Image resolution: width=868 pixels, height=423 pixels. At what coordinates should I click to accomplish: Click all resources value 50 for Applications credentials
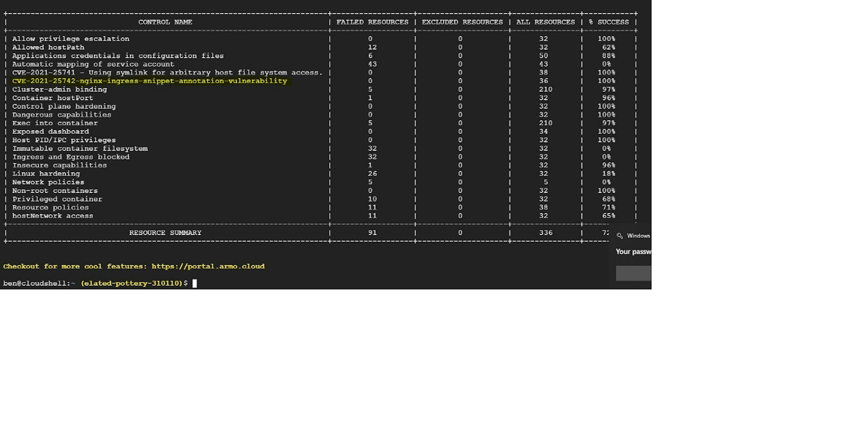tap(543, 56)
